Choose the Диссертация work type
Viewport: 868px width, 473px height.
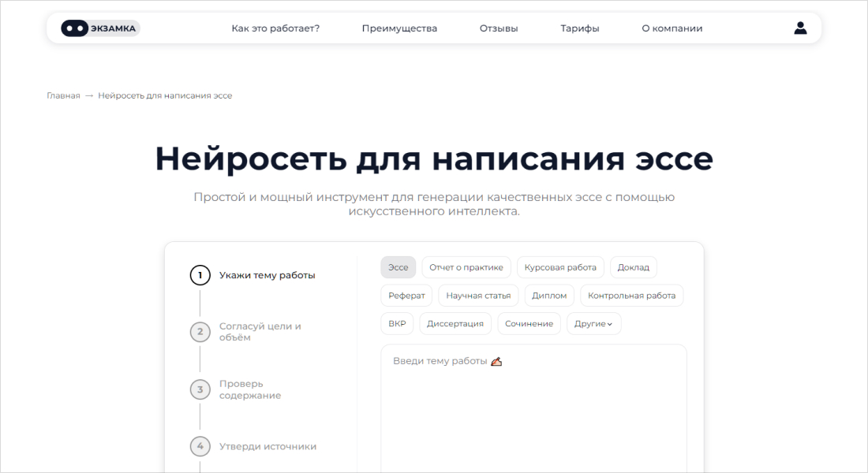[455, 324]
